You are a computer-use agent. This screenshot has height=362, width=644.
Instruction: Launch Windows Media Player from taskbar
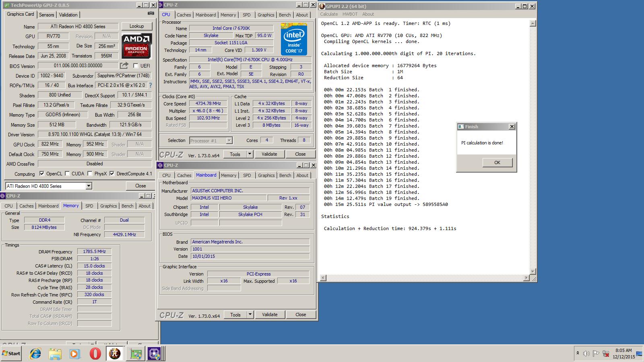[x=74, y=354]
